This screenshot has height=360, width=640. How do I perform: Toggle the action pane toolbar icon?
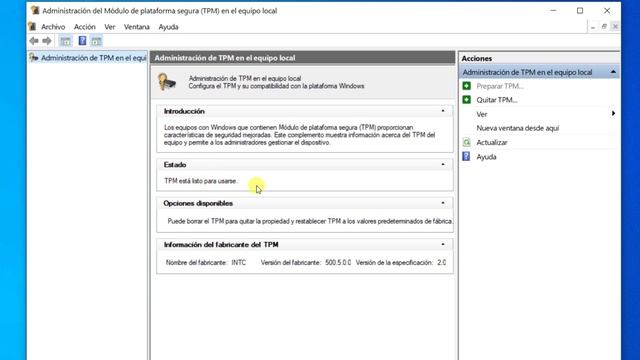pyautogui.click(x=96, y=41)
